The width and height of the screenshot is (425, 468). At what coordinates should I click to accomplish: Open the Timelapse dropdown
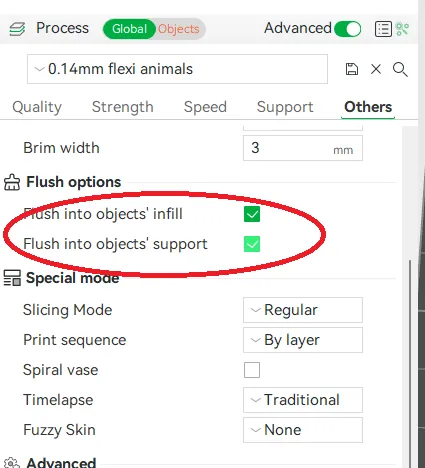pos(303,400)
